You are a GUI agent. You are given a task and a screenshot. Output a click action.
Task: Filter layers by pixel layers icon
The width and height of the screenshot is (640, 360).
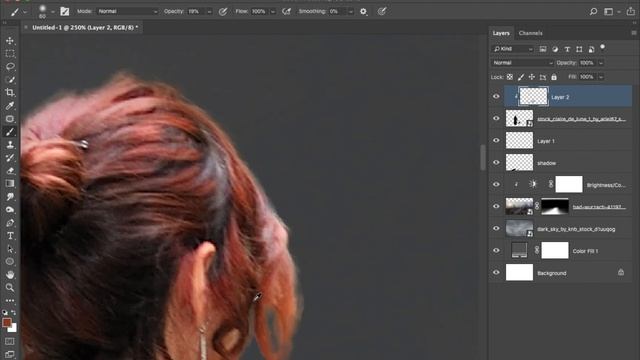(x=543, y=49)
